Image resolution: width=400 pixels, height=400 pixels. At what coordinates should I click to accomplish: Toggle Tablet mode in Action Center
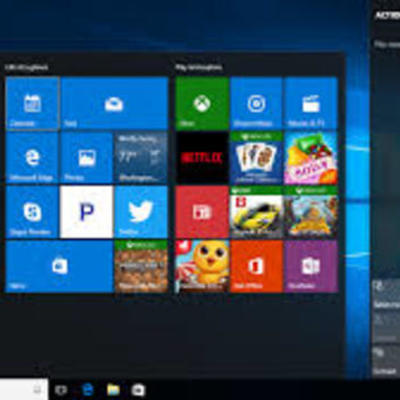click(386, 295)
